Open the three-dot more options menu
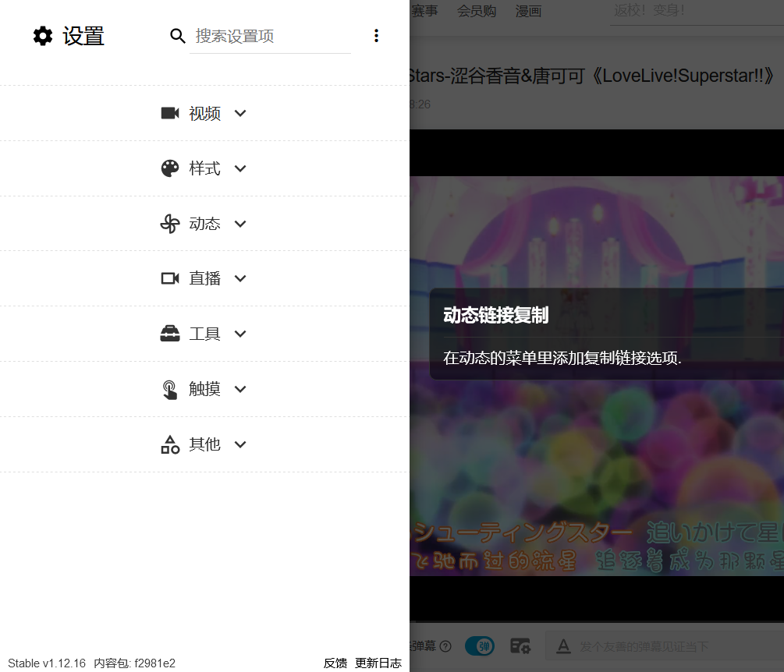784x672 pixels. coord(376,36)
